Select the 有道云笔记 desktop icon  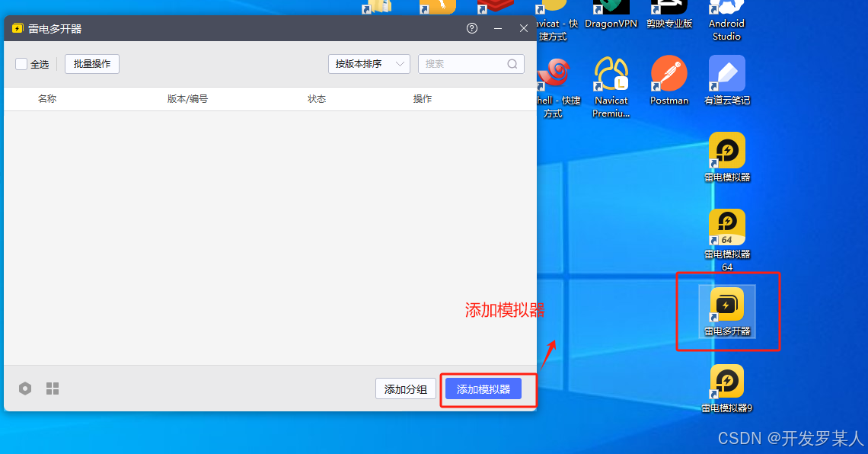tap(727, 80)
